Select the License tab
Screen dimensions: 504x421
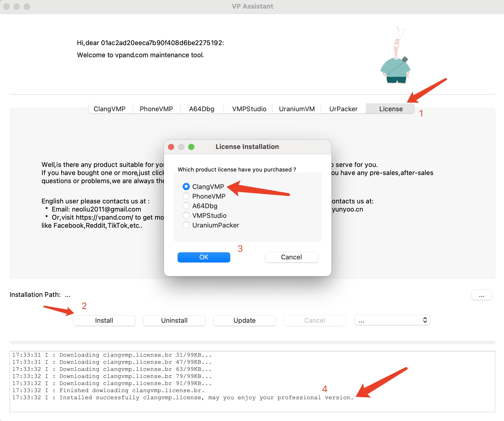click(391, 109)
